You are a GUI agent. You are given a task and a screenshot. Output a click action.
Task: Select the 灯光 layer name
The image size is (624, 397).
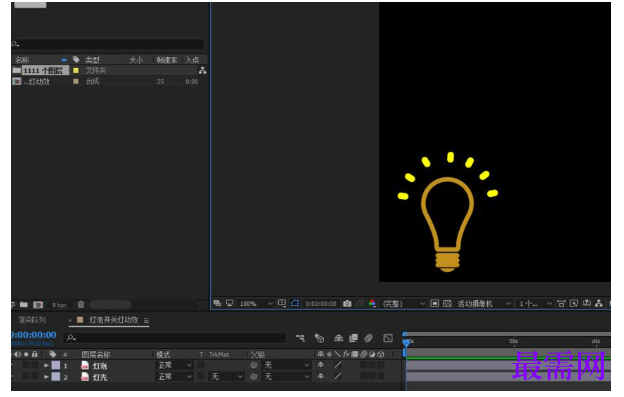[x=100, y=377]
